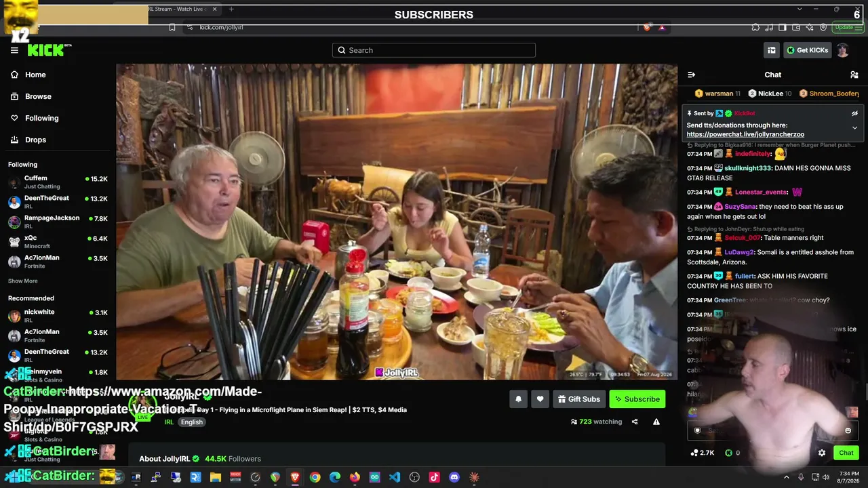The height and width of the screenshot is (488, 868).
Task: Go to the Kick logo homepage
Action: (49, 50)
